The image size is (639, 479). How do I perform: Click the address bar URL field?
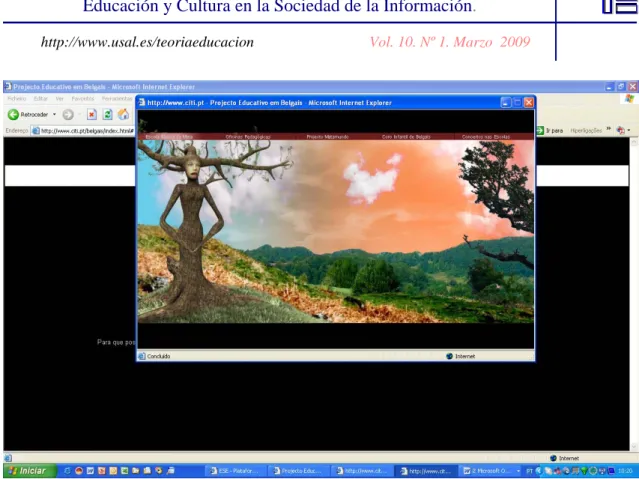(83, 131)
